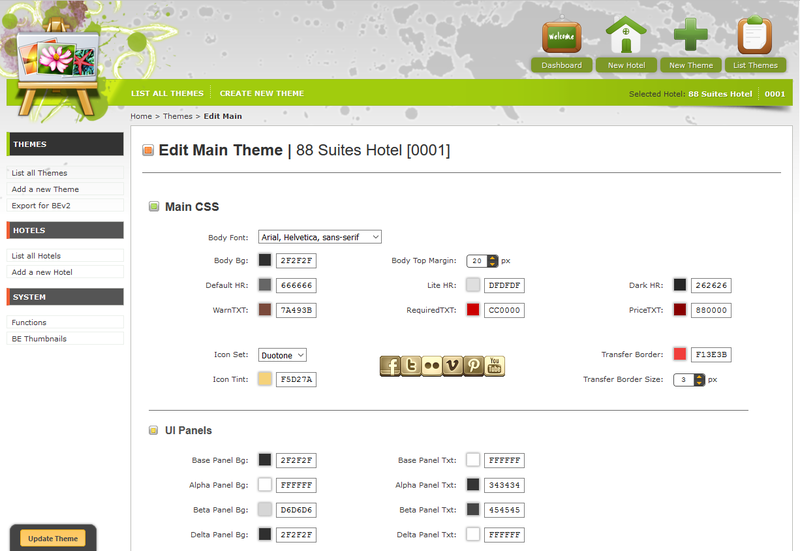Select CREATE NEW THEME in green bar
This screenshot has height=551, width=800.
(x=262, y=94)
